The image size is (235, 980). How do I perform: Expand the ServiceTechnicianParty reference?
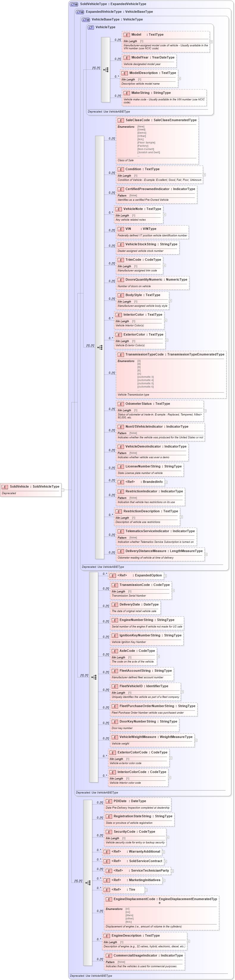point(173,871)
